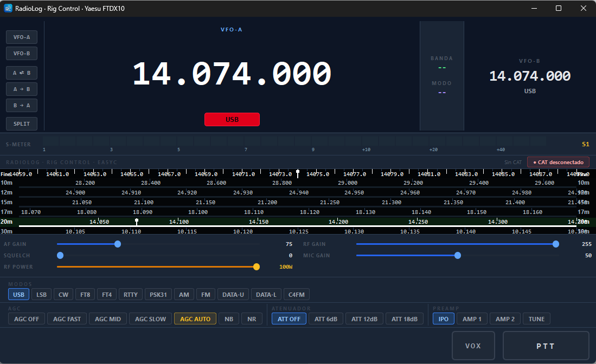Click the RadioLog app icon in title bar
The image size is (596, 364).
[x=8, y=8]
